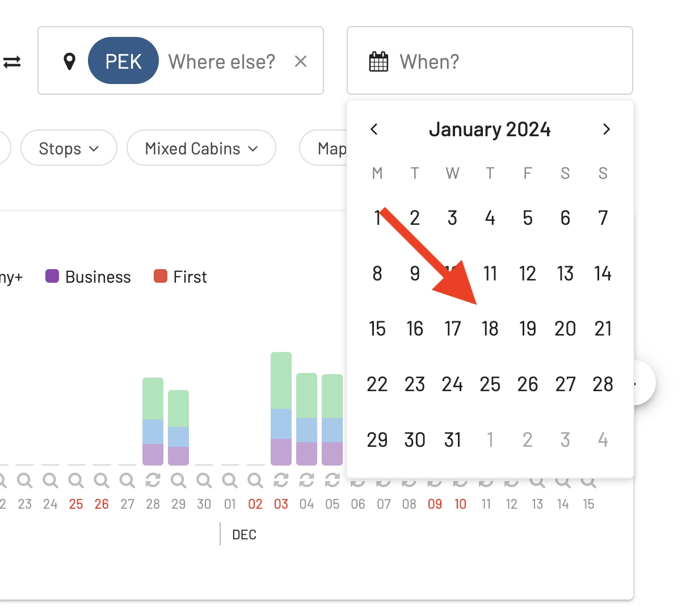Clear the destination with the X icon
This screenshot has height=616, width=682.
(x=301, y=61)
